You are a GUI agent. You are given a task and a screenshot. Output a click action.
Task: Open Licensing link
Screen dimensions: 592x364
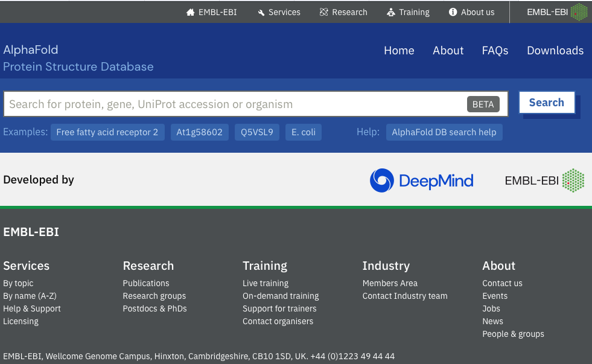[21, 321]
